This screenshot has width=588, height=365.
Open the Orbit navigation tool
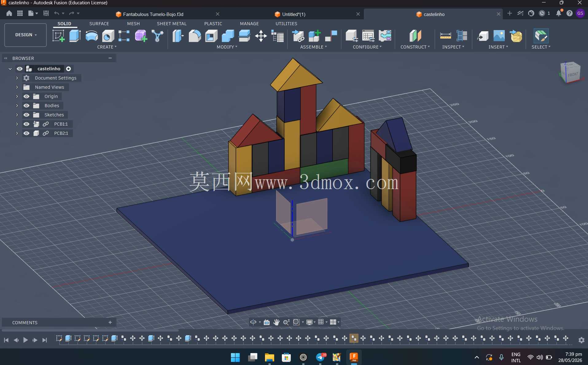(253, 322)
